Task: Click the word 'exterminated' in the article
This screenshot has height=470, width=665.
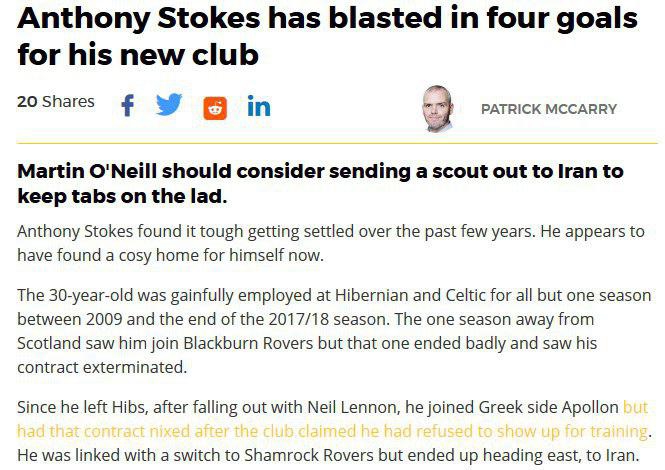Action: [x=138, y=367]
